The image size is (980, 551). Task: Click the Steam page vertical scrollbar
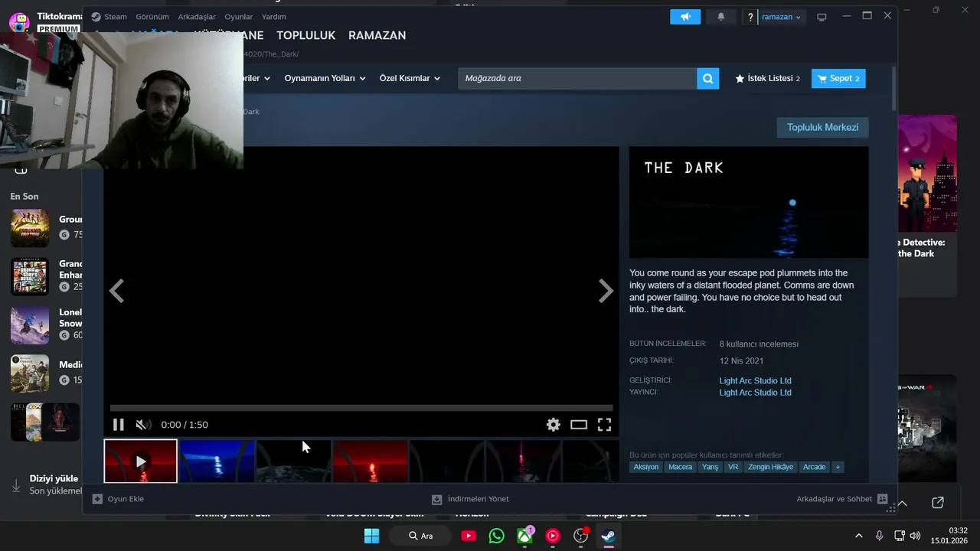pyautogui.click(x=893, y=88)
